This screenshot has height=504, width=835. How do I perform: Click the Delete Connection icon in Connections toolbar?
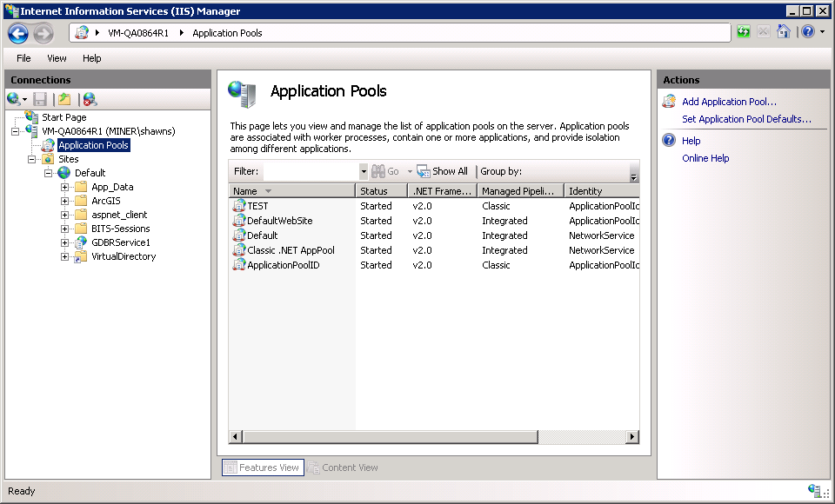pyautogui.click(x=89, y=99)
